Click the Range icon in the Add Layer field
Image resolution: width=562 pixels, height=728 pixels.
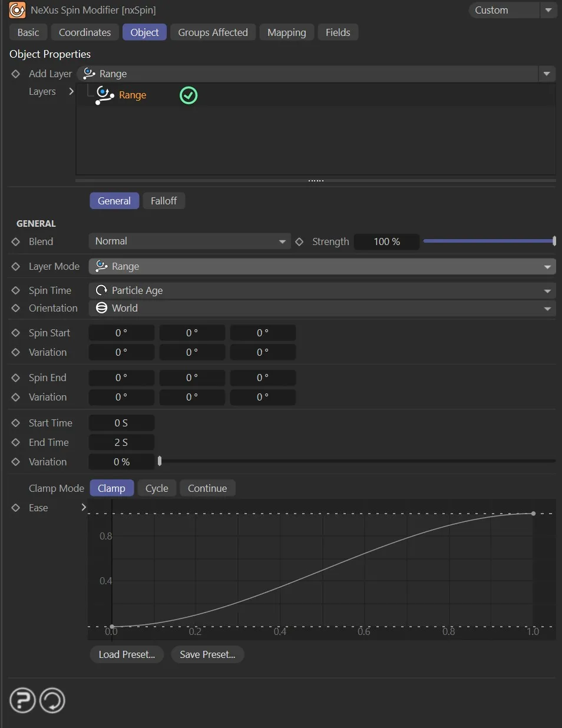click(x=89, y=73)
